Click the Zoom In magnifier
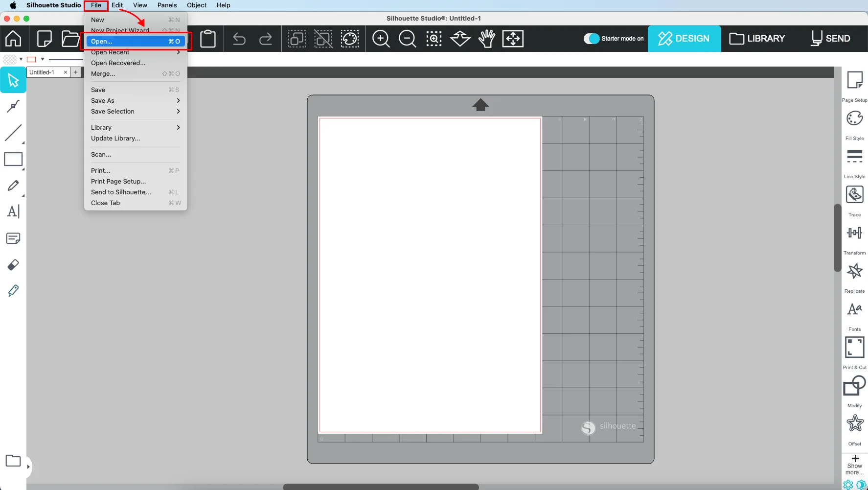868x490 pixels. coord(381,39)
